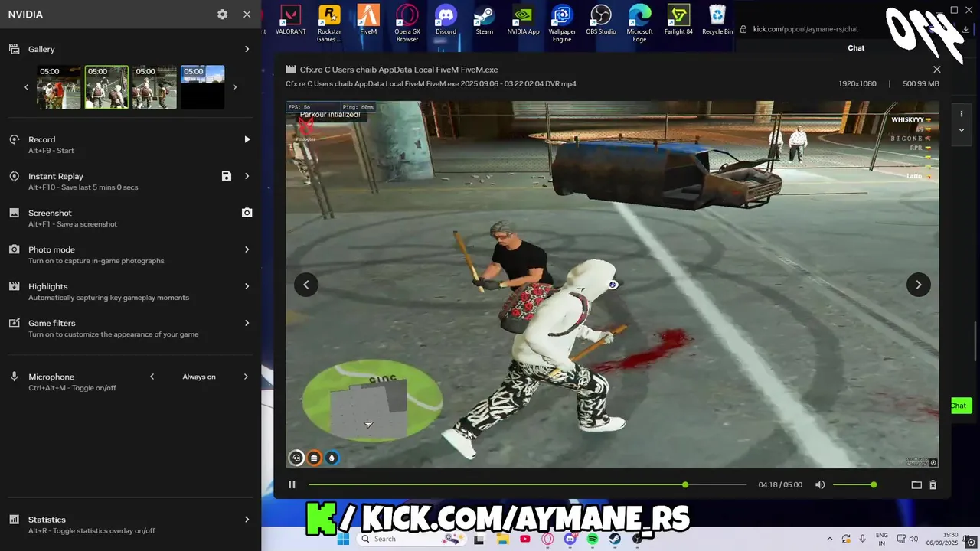Open the Recycle Bin

pos(717,20)
